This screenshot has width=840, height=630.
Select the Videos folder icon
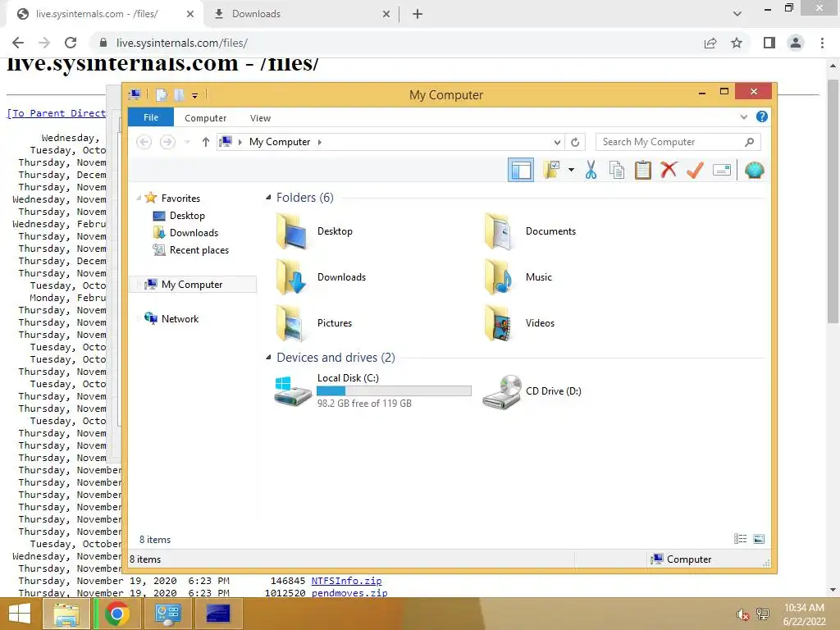498,323
